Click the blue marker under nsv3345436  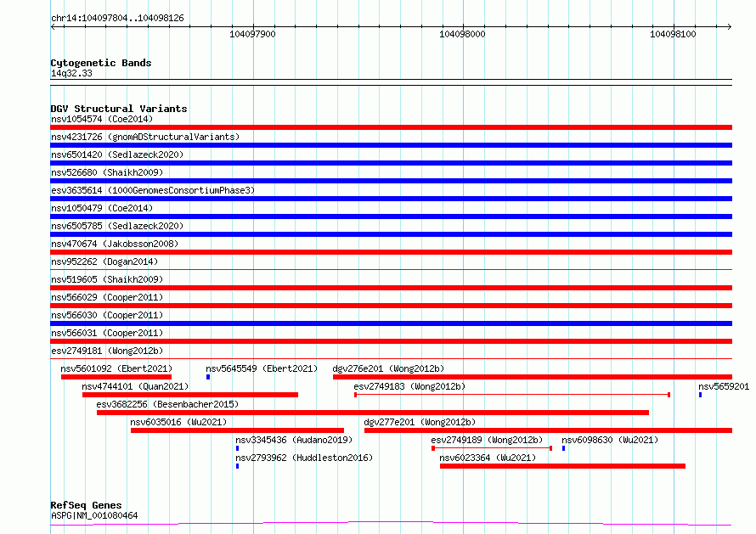pyautogui.click(x=237, y=448)
